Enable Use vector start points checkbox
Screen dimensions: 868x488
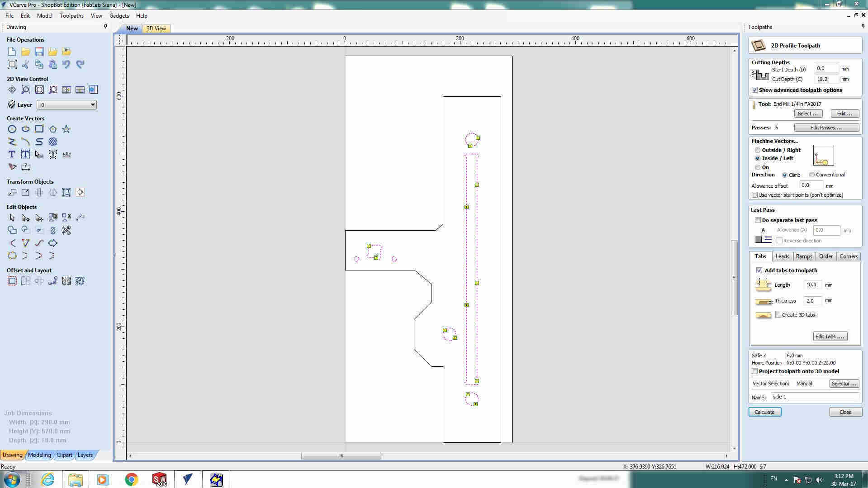[x=754, y=195]
